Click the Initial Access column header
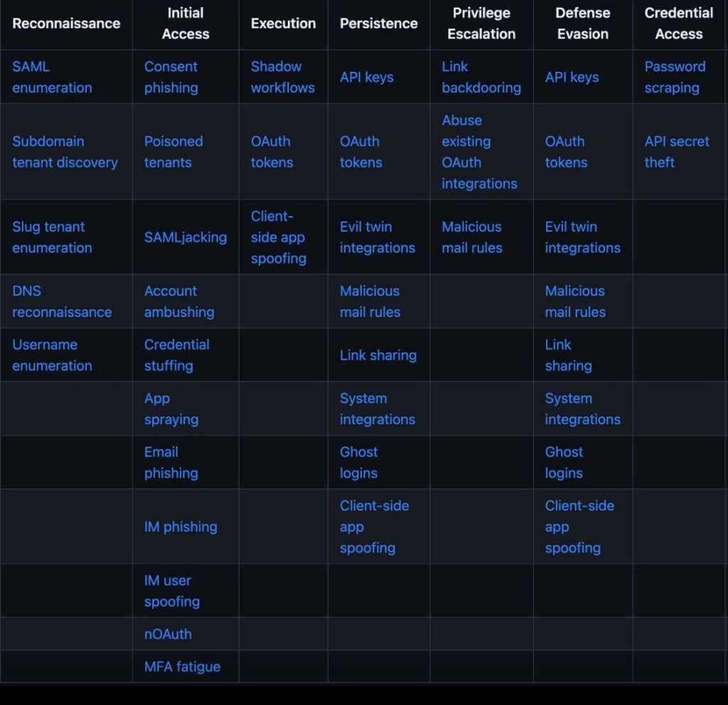Viewport: 728px width, 705px height. [x=186, y=23]
